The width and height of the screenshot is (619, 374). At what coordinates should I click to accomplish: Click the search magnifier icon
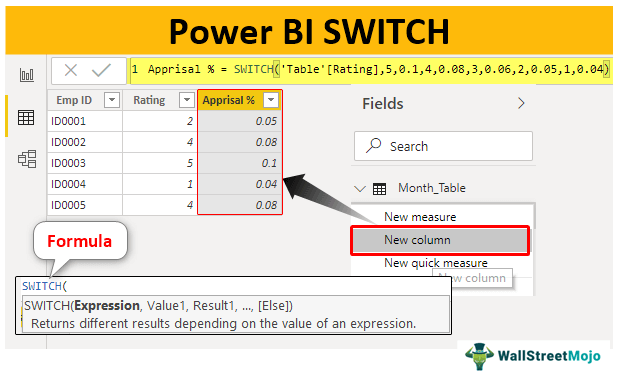tap(373, 146)
